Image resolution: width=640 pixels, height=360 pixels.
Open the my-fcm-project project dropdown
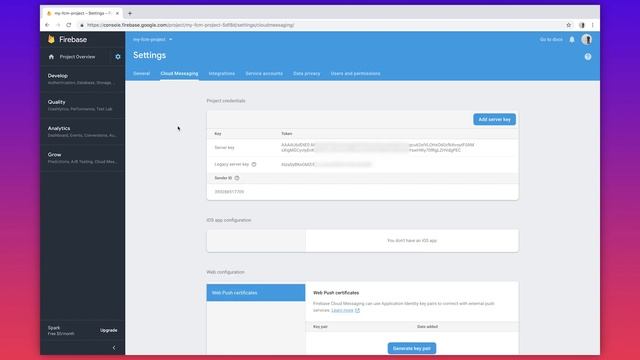pyautogui.click(x=153, y=40)
